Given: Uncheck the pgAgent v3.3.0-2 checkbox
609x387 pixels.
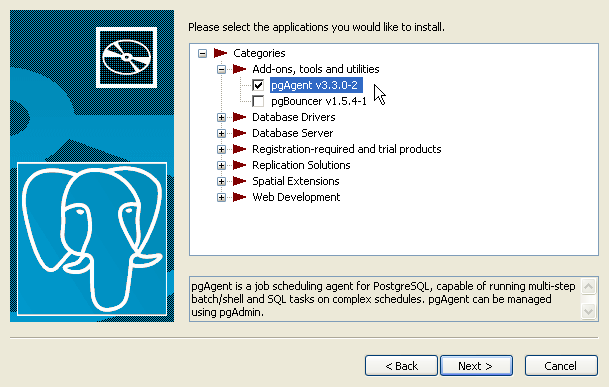Looking at the screenshot, I should (x=258, y=85).
